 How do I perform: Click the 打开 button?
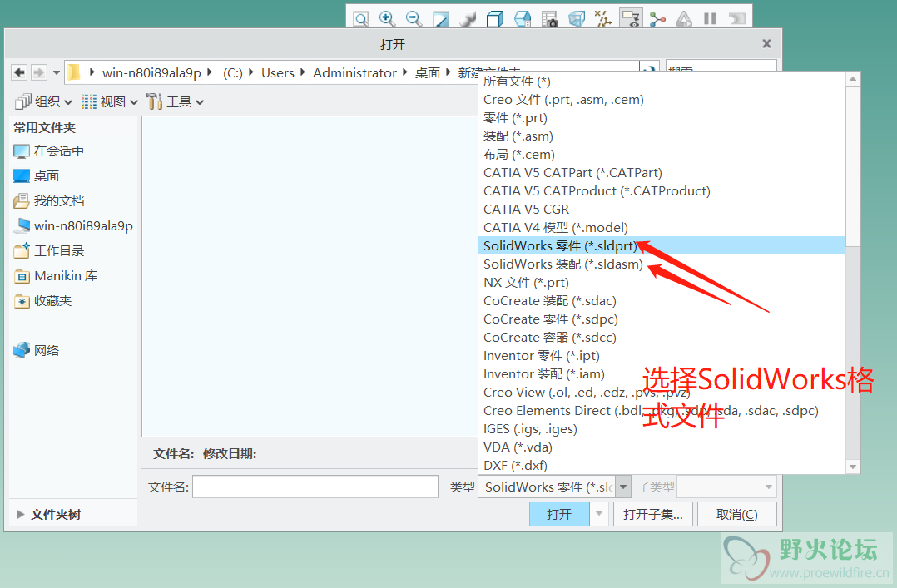tap(559, 514)
